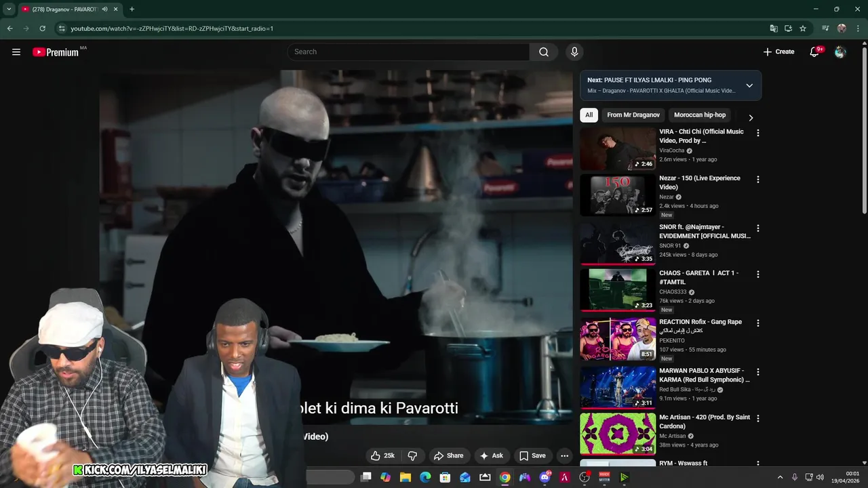
Task: Open Chrome media controls icon
Action: 825,28
